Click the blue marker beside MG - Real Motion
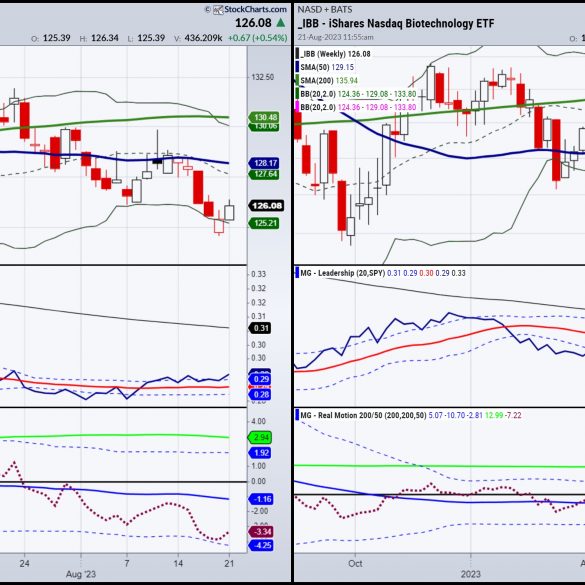 297,415
